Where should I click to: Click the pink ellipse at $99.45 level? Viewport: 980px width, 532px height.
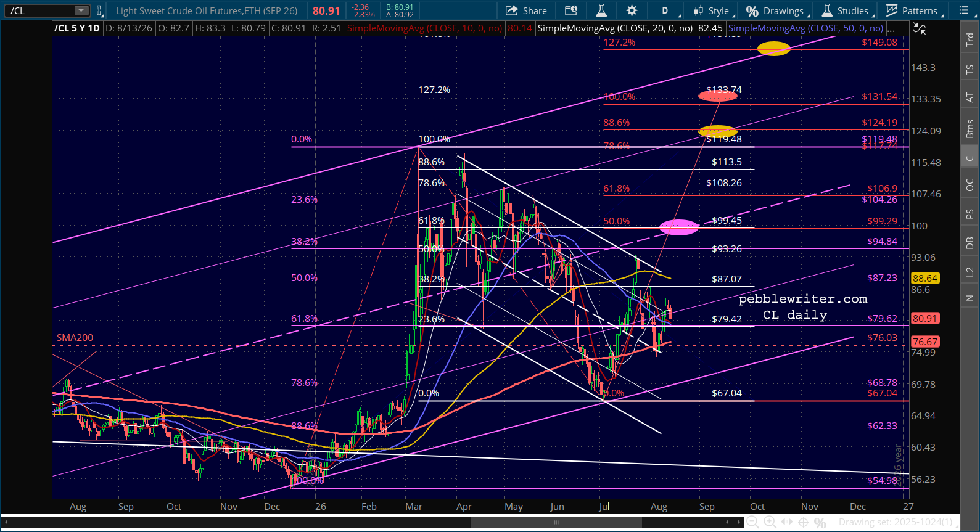pyautogui.click(x=679, y=227)
